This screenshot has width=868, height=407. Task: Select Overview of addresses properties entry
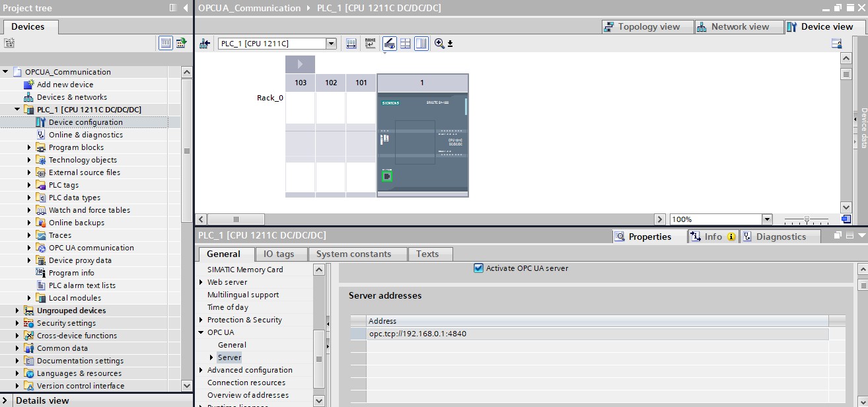tap(248, 395)
